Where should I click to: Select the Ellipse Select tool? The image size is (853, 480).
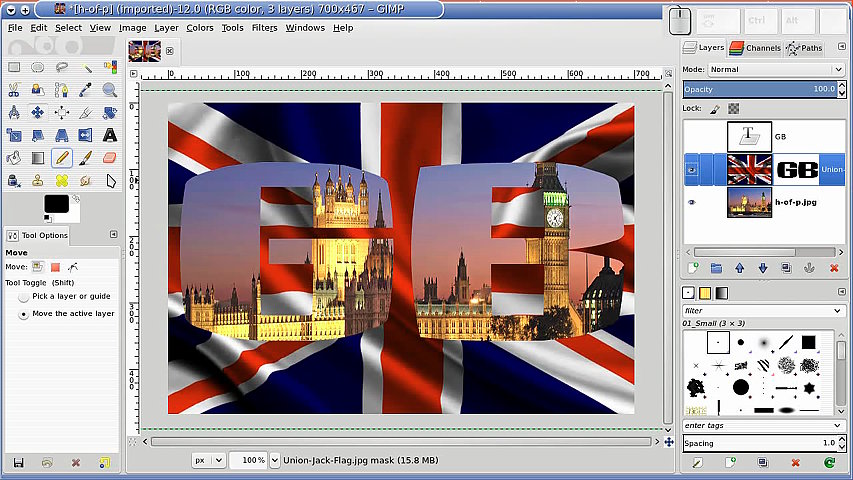point(38,67)
